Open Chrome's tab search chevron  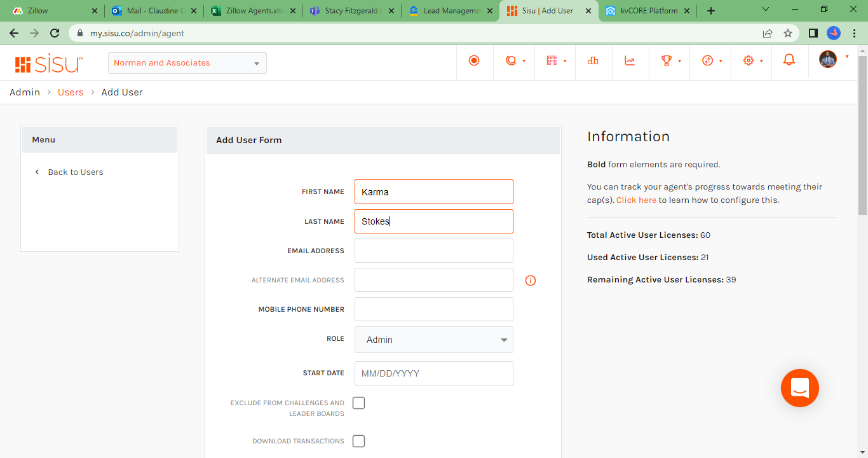click(x=766, y=10)
